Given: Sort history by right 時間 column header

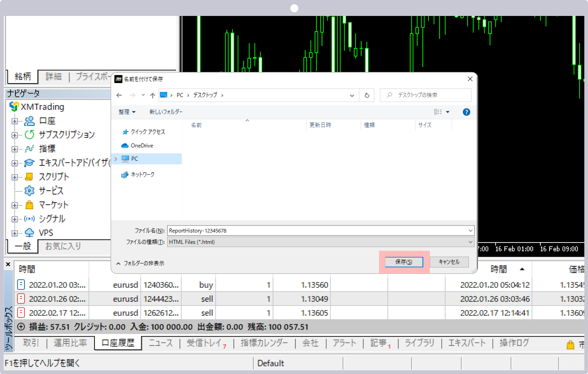Looking at the screenshot, I should pyautogui.click(x=499, y=269).
